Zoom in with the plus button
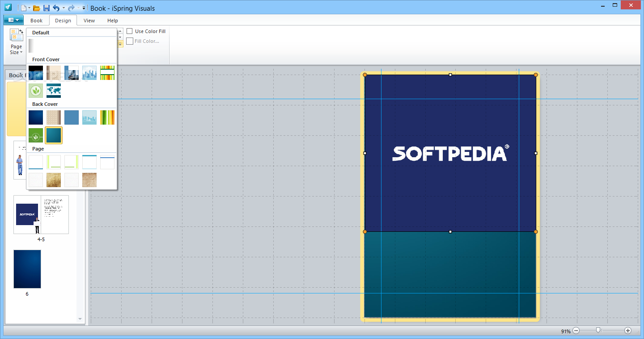The height and width of the screenshot is (339, 644). (x=628, y=331)
